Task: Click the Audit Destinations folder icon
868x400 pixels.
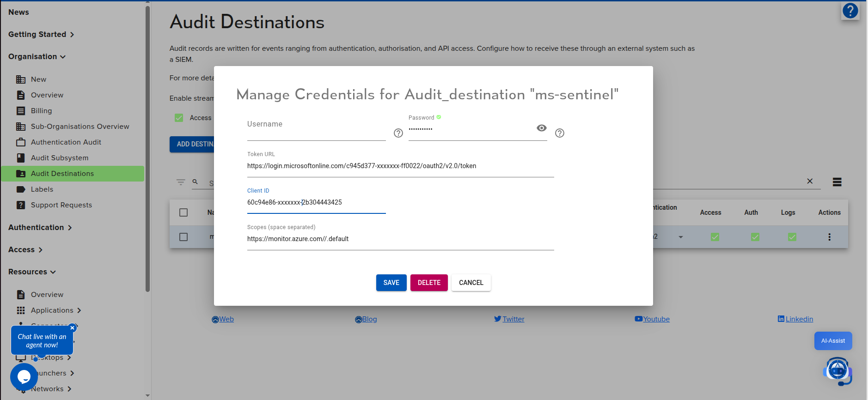Action: point(21,174)
